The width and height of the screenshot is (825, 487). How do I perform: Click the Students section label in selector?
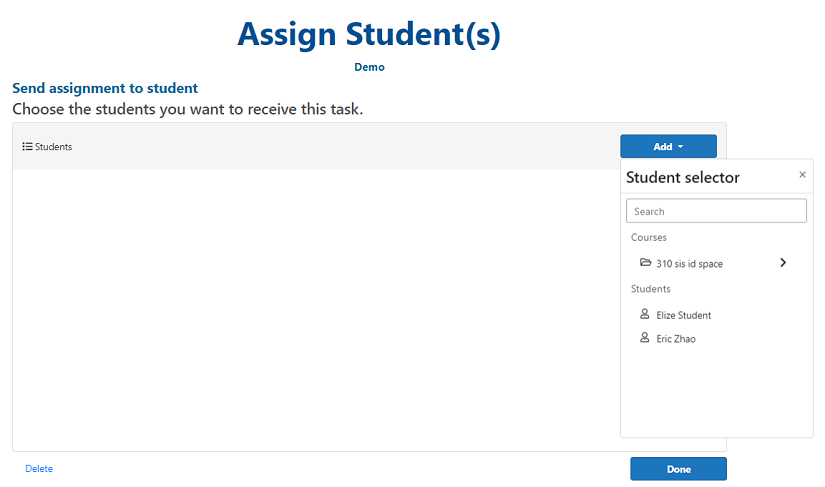[x=651, y=289]
